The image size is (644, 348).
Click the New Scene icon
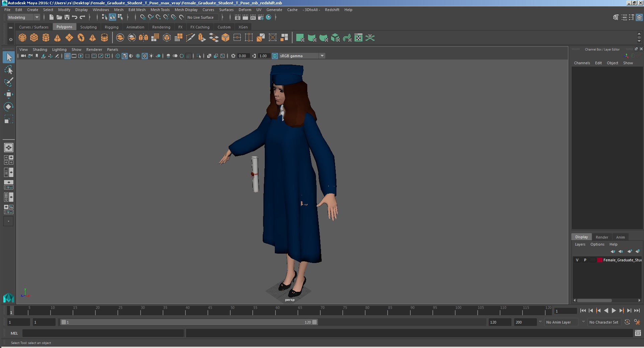(x=51, y=17)
